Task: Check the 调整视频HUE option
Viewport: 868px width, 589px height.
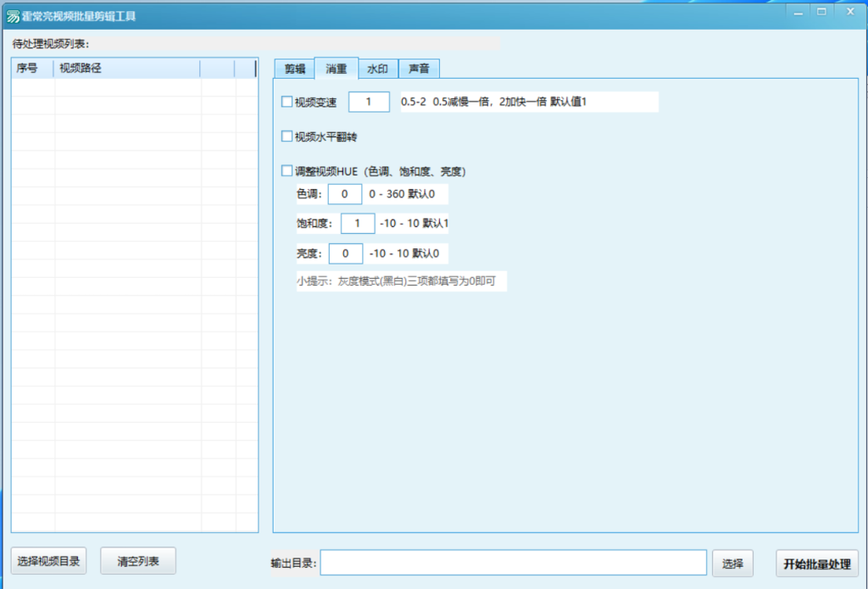Action: pos(287,171)
